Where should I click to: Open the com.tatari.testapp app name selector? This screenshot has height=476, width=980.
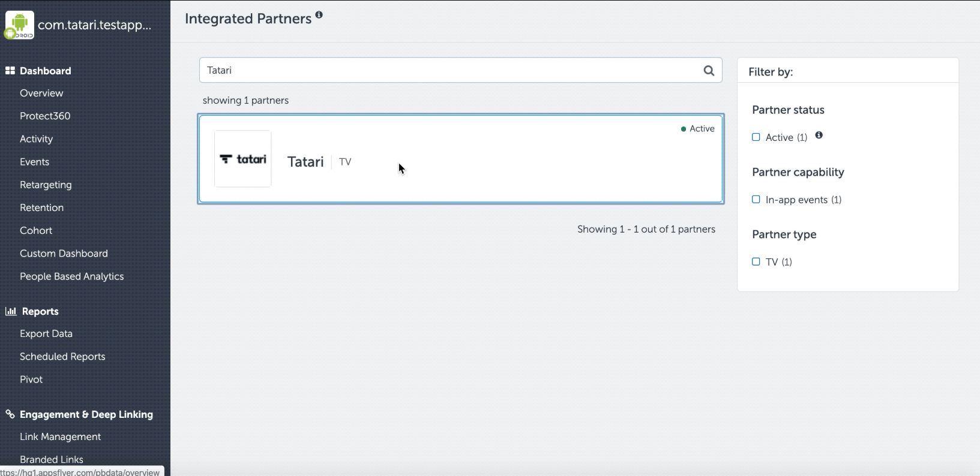(x=95, y=25)
